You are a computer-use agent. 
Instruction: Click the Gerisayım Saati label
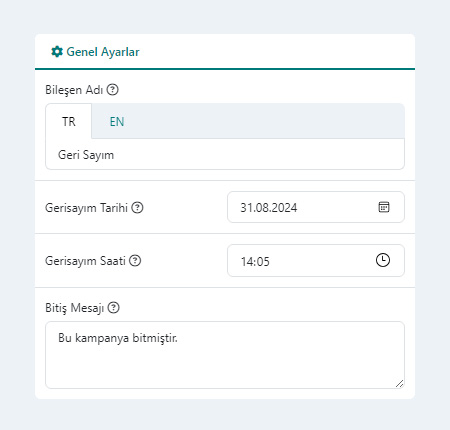(x=85, y=261)
